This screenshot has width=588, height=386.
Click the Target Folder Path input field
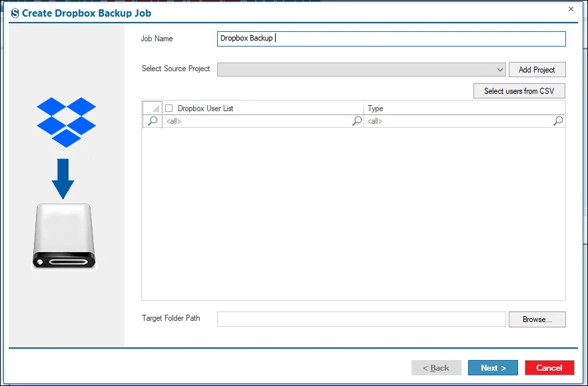[361, 319]
